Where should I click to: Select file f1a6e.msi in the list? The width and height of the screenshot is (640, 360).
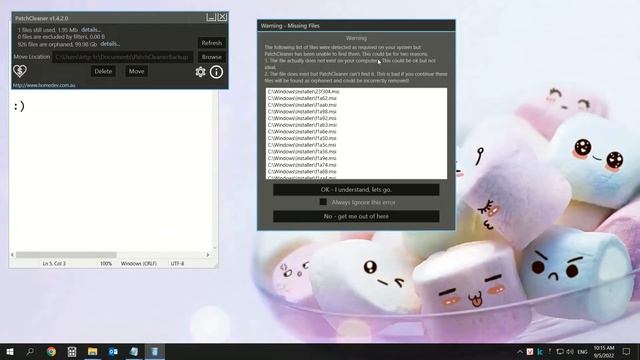pos(302,131)
